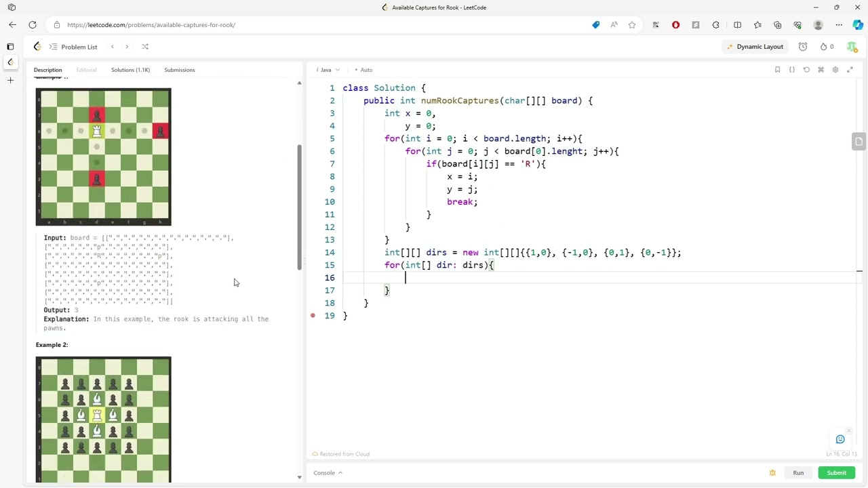Click the description panel vertical scrollbar
Image resolution: width=868 pixels, height=488 pixels.
pos(299,207)
